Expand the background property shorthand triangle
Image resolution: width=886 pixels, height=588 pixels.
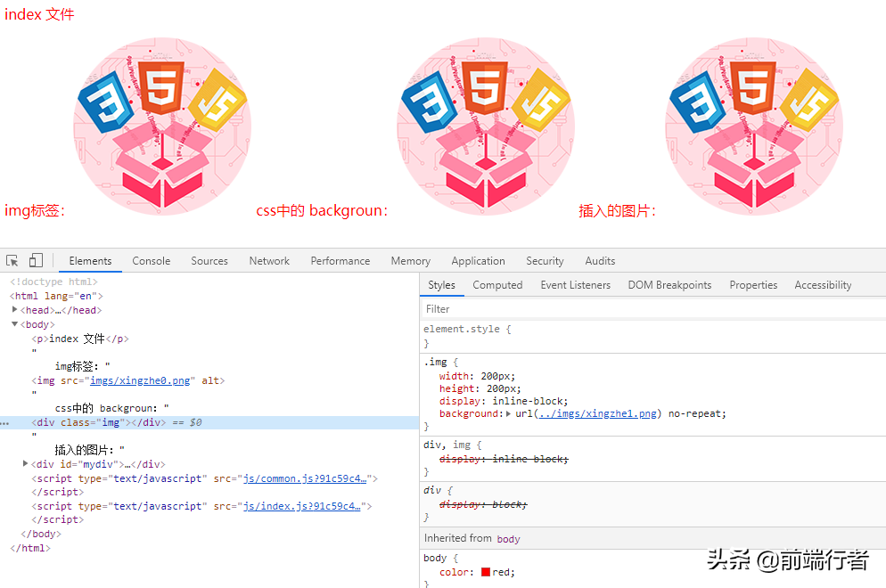[509, 413]
